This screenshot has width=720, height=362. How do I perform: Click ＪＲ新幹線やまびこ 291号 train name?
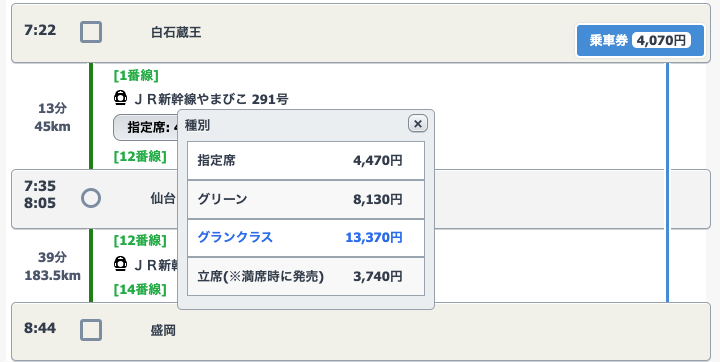(211, 99)
